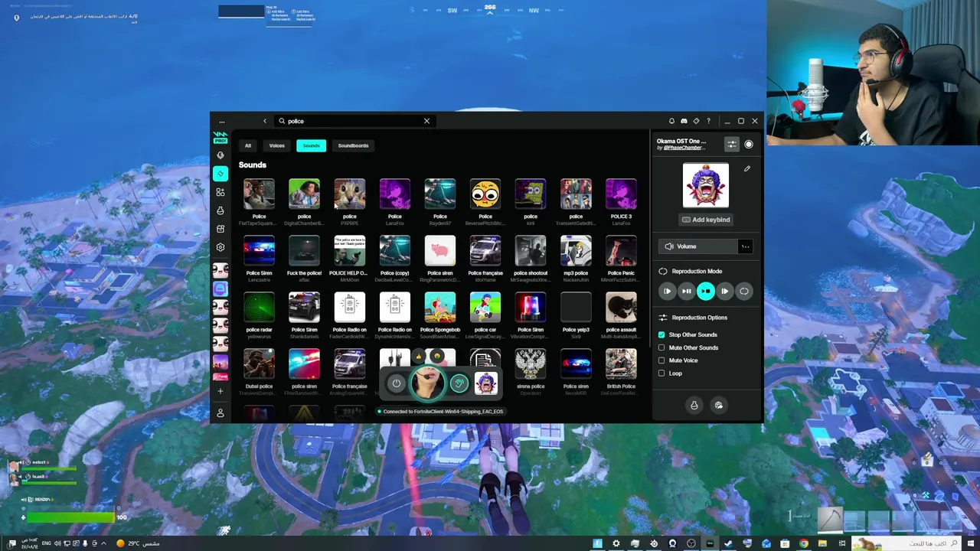Open the sound settings sliders icon
This screenshot has height=551, width=980.
tap(732, 144)
